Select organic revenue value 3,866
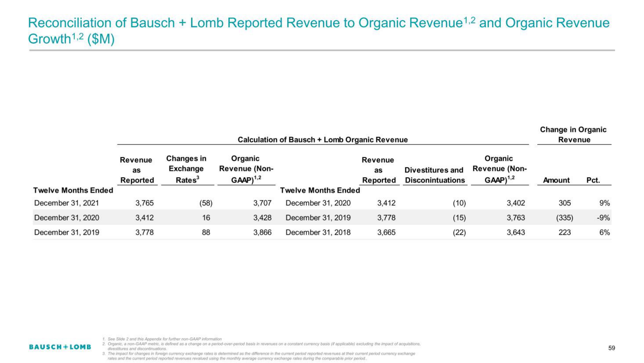 point(262,232)
